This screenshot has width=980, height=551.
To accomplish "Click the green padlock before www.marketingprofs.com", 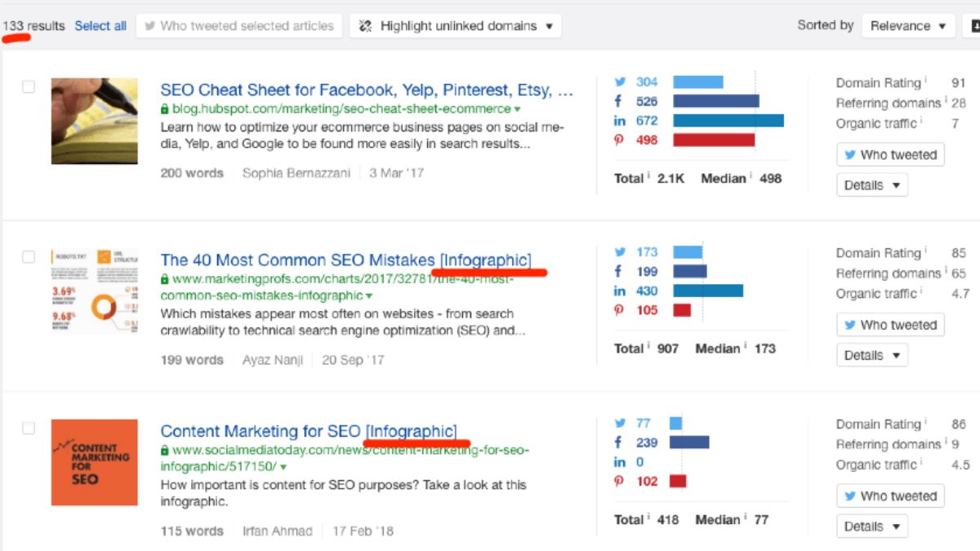I will click(165, 279).
